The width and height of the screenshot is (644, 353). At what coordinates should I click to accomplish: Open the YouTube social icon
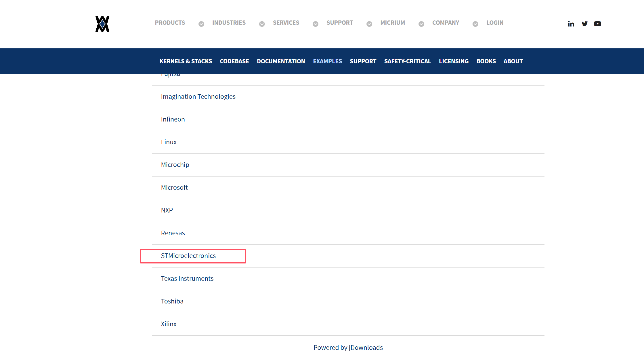click(x=597, y=24)
